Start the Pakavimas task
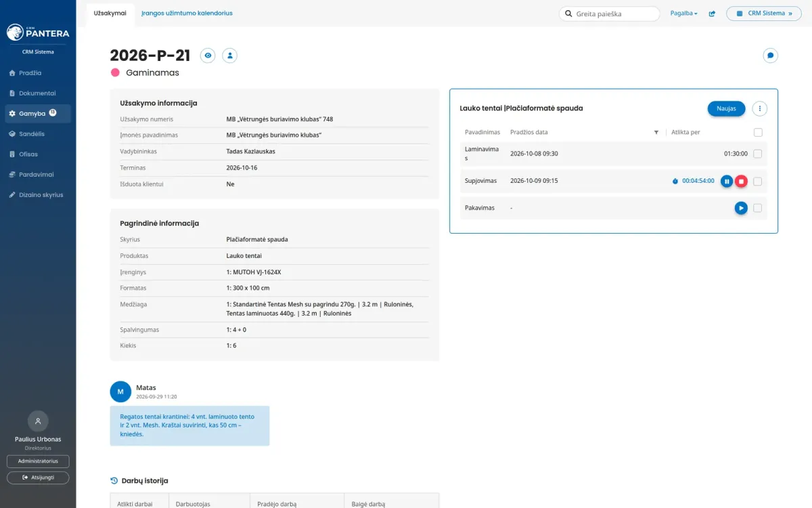The height and width of the screenshot is (508, 812). point(741,208)
